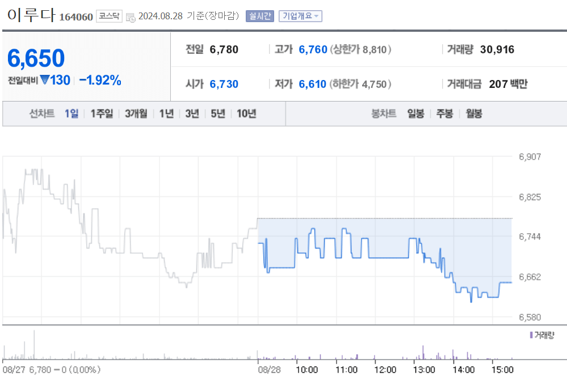Viewport: 567px width, 392px height.
Task: Click the 08/28 date axis label
Action: [269, 370]
